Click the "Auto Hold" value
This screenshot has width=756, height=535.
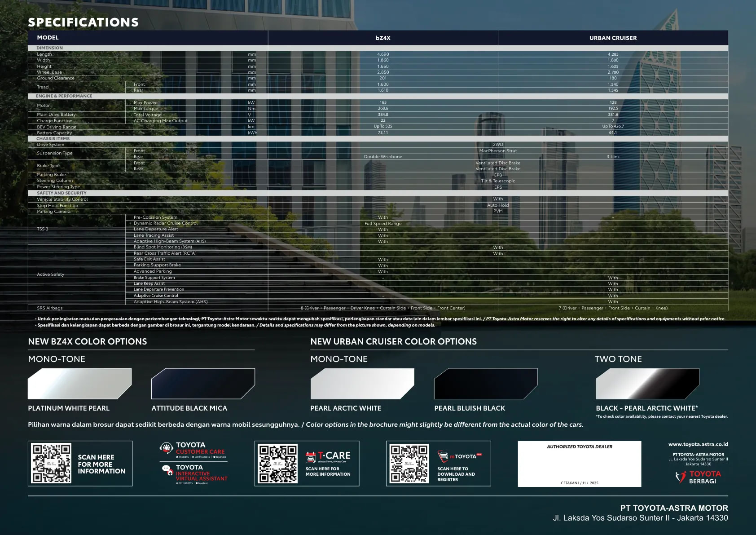[498, 205]
